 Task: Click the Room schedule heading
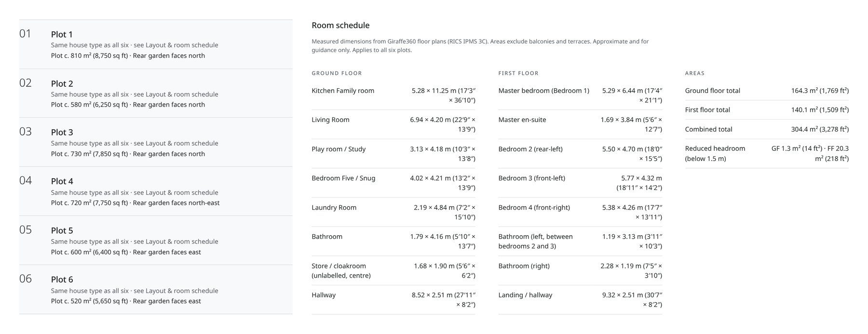(340, 25)
